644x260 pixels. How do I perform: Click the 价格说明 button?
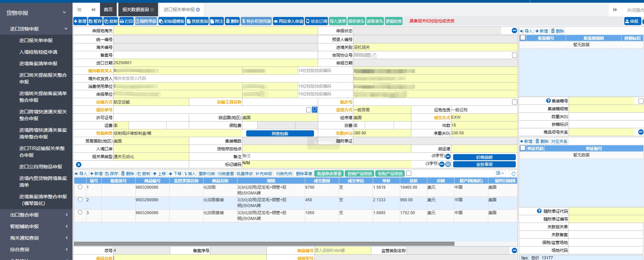click(484, 157)
